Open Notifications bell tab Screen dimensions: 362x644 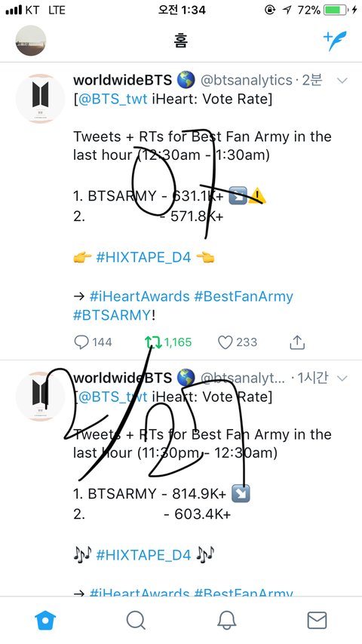[226, 620]
